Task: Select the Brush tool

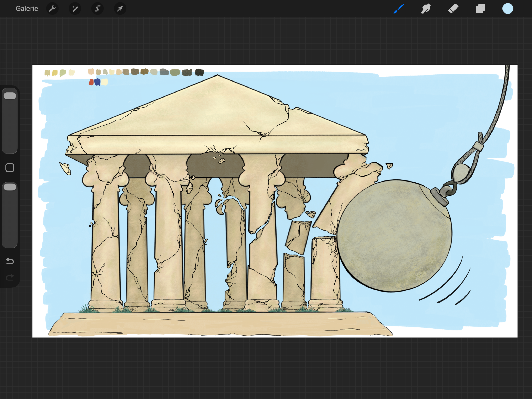Action: point(399,9)
